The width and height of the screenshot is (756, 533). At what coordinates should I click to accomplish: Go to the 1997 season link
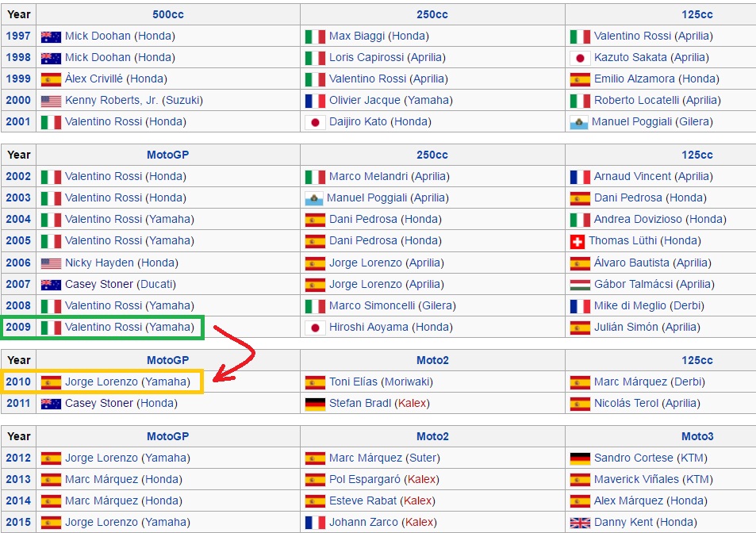[x=18, y=36]
